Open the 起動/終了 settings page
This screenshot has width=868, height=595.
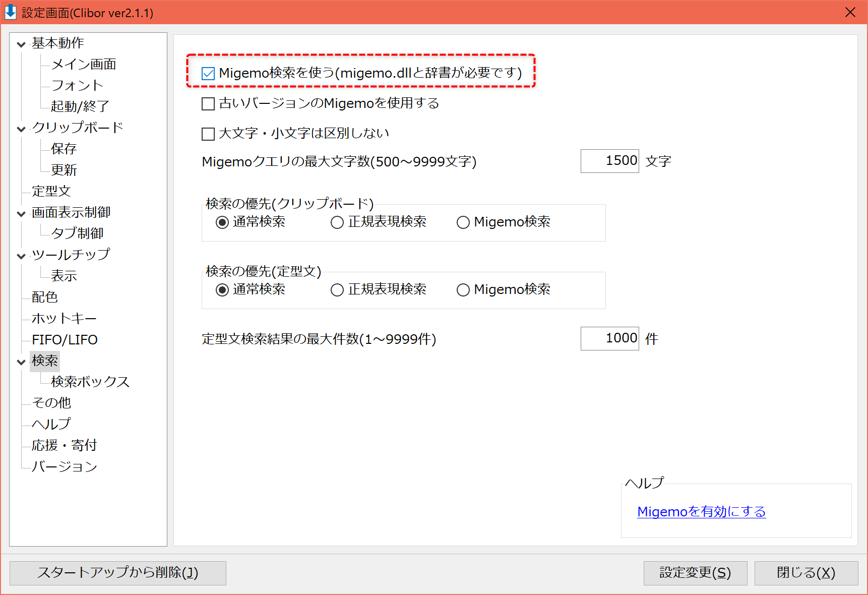tap(80, 106)
